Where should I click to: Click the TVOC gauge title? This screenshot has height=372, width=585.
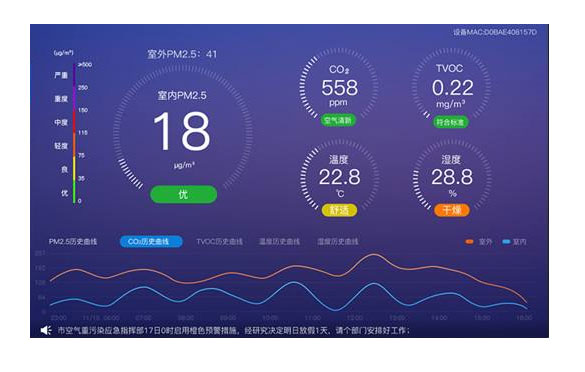[x=450, y=69]
